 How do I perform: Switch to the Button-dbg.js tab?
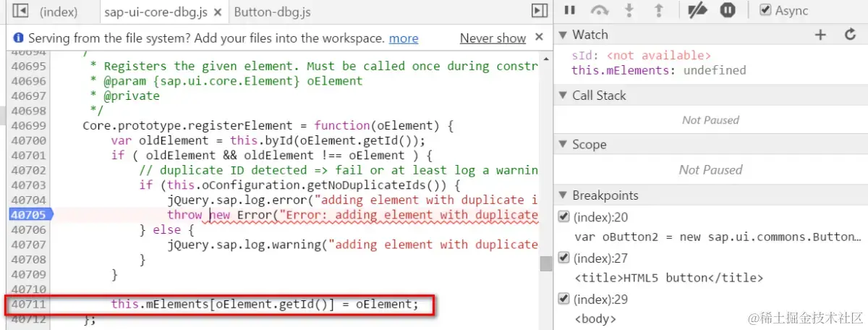pyautogui.click(x=273, y=12)
